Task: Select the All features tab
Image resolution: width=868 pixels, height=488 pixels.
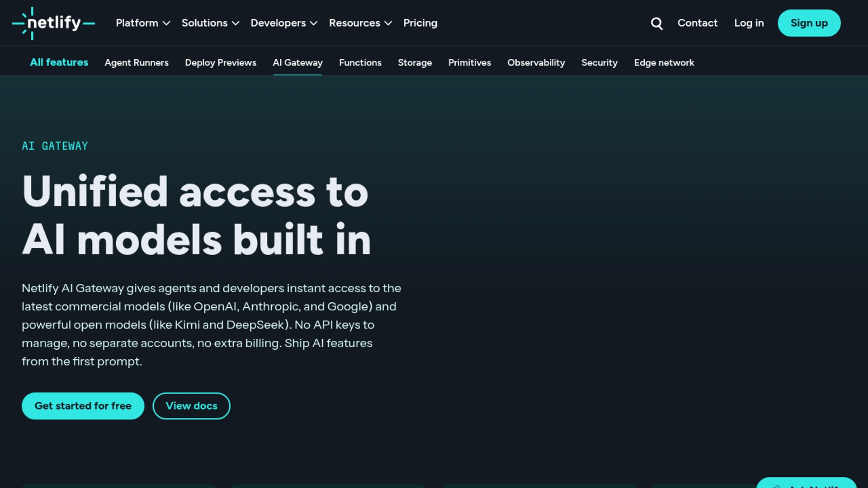Action: pyautogui.click(x=59, y=62)
